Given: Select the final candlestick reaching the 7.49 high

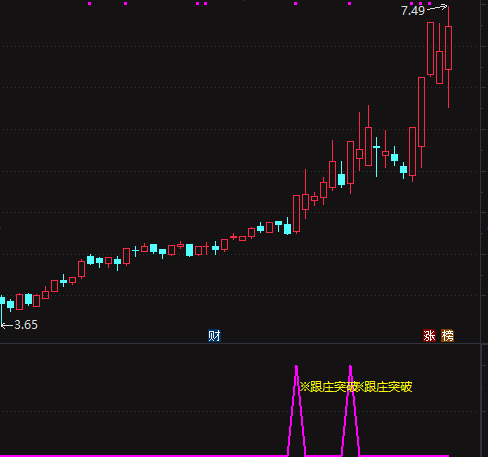Looking at the screenshot, I should tap(448, 57).
